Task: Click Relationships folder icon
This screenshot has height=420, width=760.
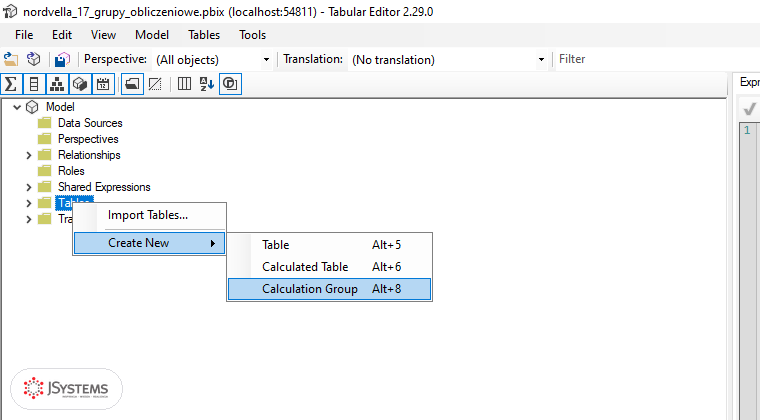Action: click(x=45, y=155)
